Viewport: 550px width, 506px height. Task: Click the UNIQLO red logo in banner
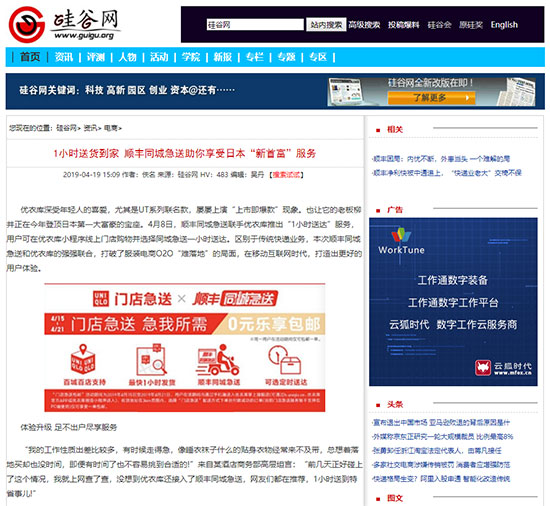(101, 299)
